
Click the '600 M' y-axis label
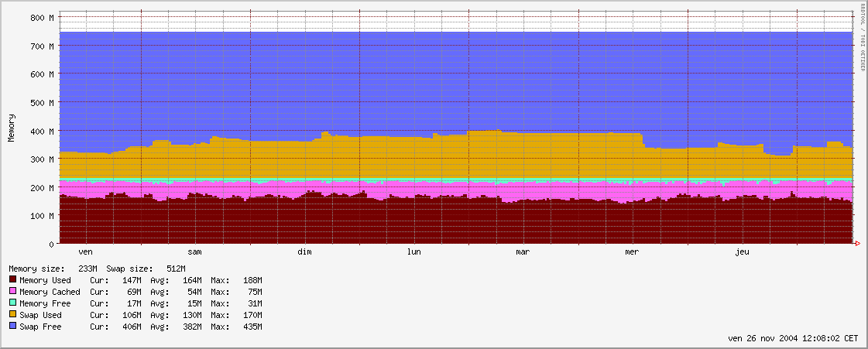tap(43, 74)
